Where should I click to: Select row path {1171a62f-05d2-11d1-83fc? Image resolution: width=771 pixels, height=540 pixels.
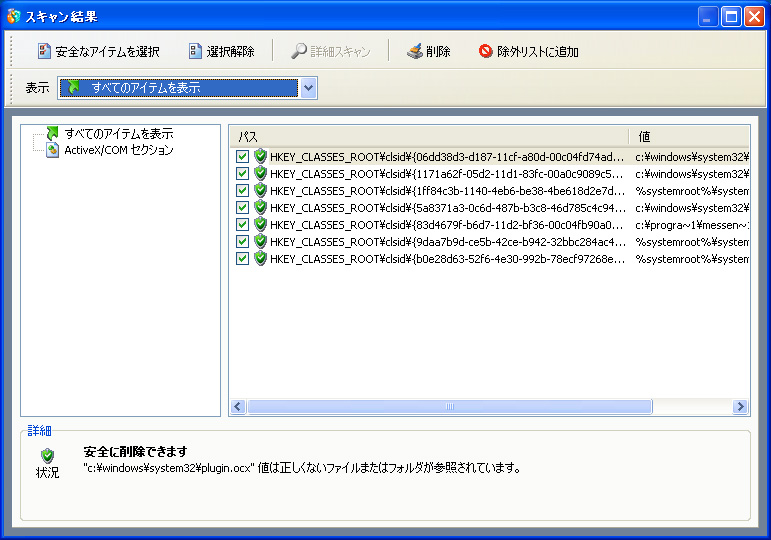click(447, 174)
